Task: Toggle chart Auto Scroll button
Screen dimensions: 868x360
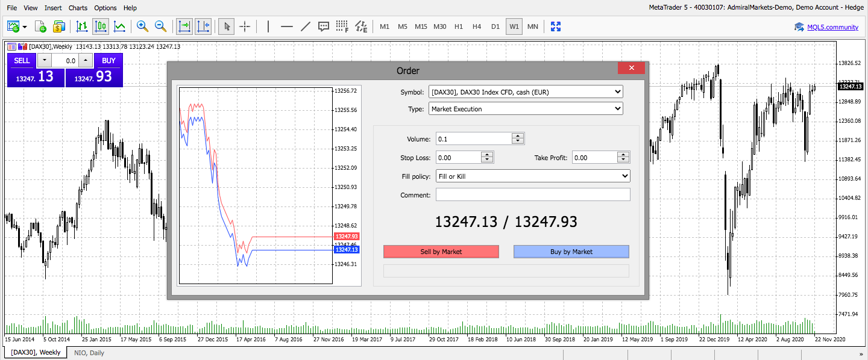Action: pos(184,26)
